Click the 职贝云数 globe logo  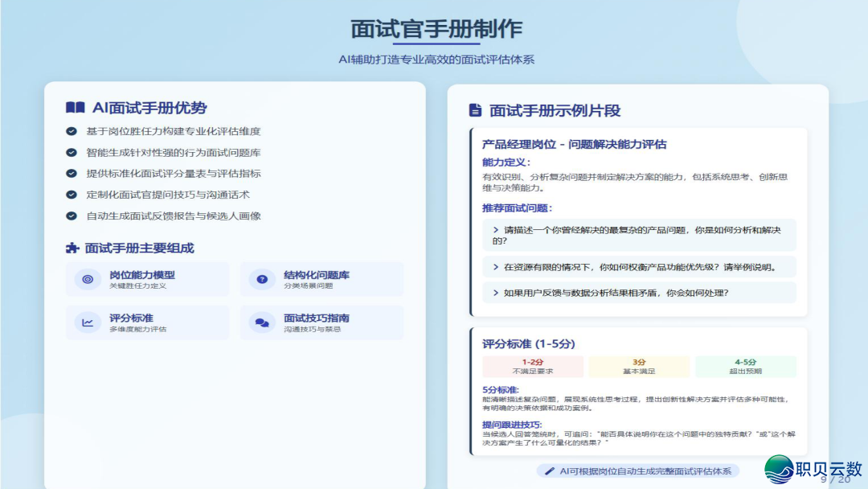click(x=779, y=469)
